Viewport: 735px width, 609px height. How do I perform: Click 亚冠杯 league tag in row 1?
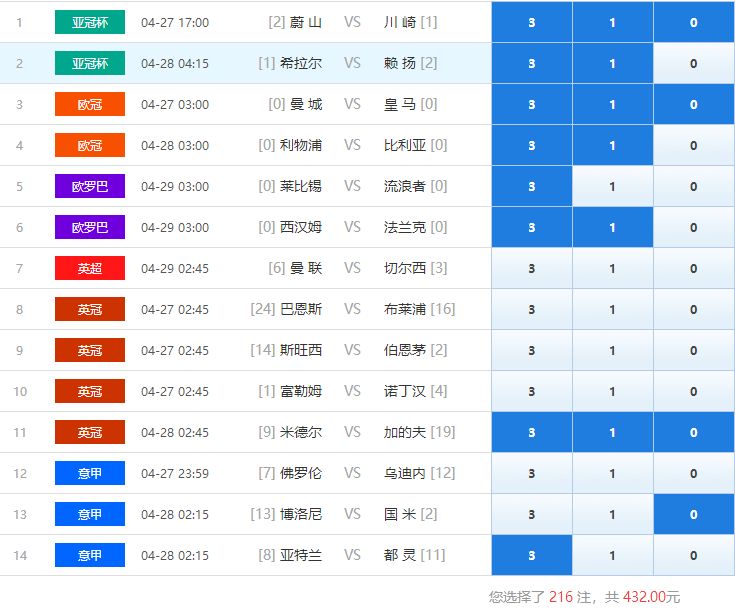point(90,22)
